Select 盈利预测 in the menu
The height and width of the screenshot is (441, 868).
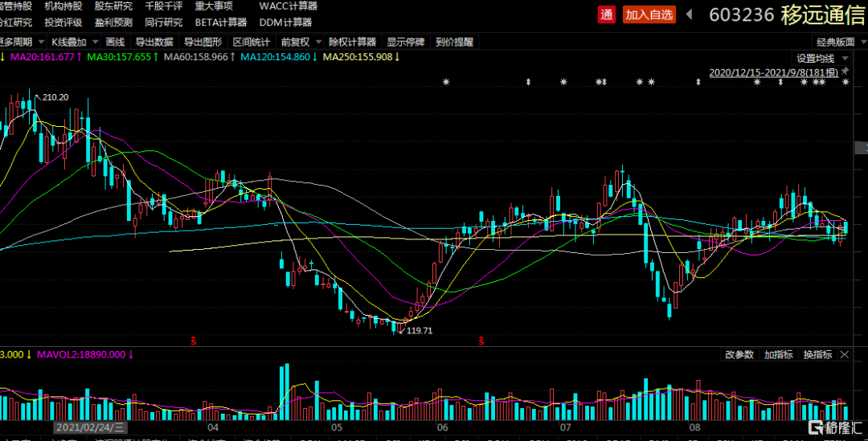pos(113,22)
